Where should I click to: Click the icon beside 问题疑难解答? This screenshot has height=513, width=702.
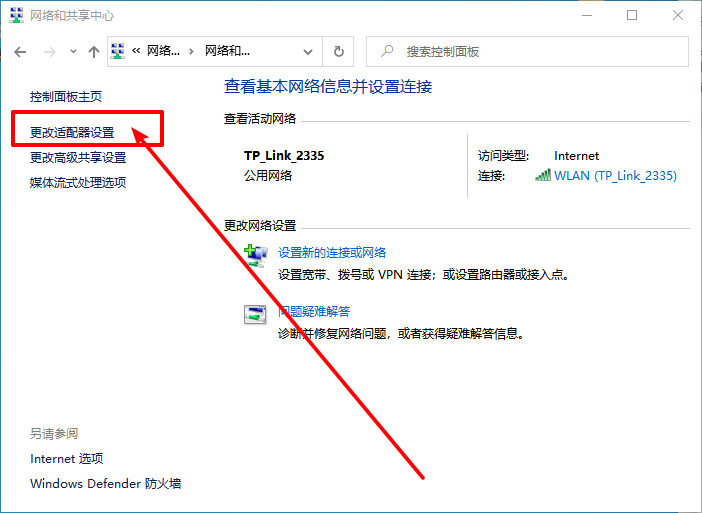click(256, 314)
